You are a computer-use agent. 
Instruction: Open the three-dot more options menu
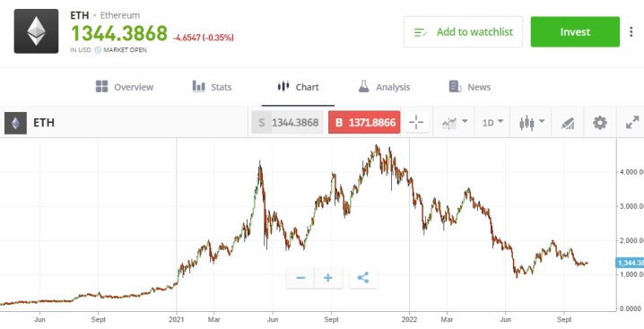point(631,32)
